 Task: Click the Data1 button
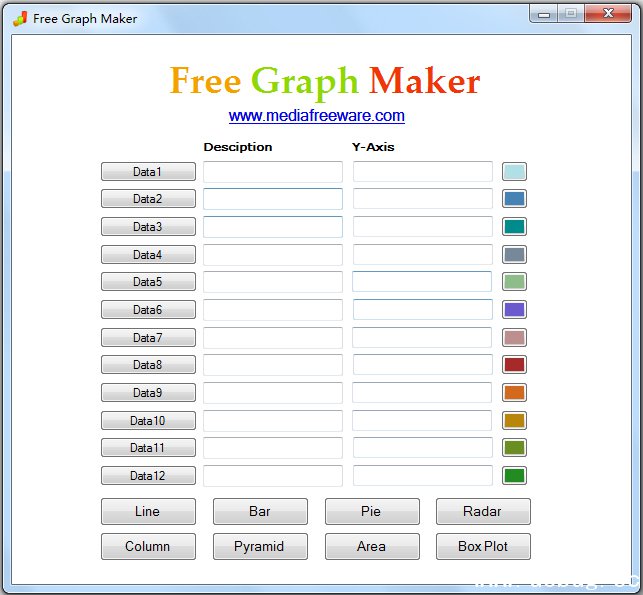[147, 172]
